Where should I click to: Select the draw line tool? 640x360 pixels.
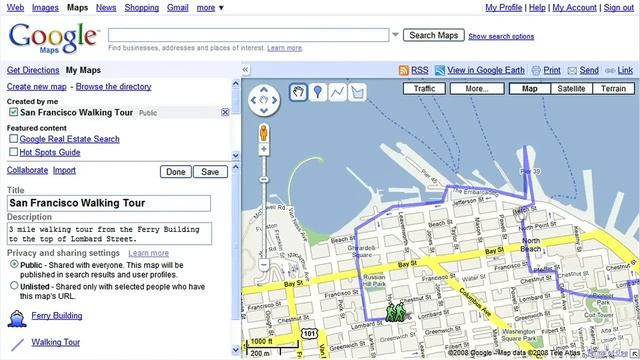pyautogui.click(x=337, y=92)
